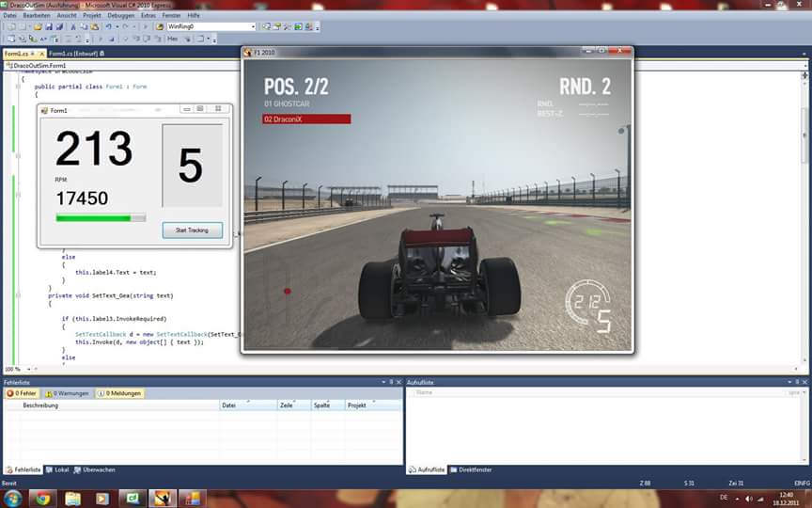The image size is (812, 508).
Task: Toggle the Hex display button in debug toolbar
Action: click(x=172, y=39)
